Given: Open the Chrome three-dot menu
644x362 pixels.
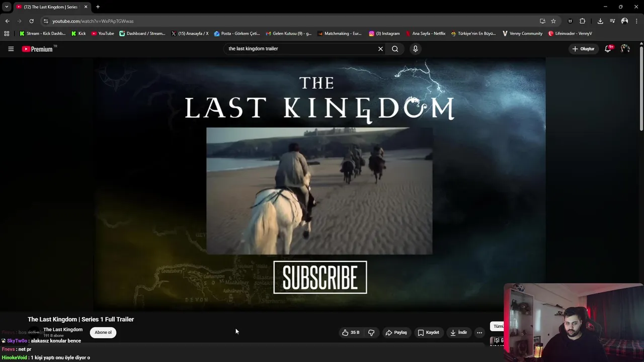Looking at the screenshot, I should [636, 21].
